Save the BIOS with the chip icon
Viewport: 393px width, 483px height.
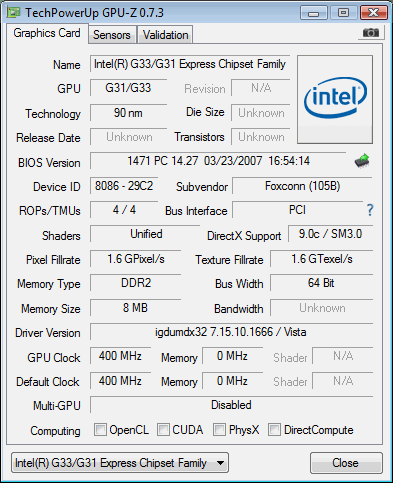(x=362, y=161)
